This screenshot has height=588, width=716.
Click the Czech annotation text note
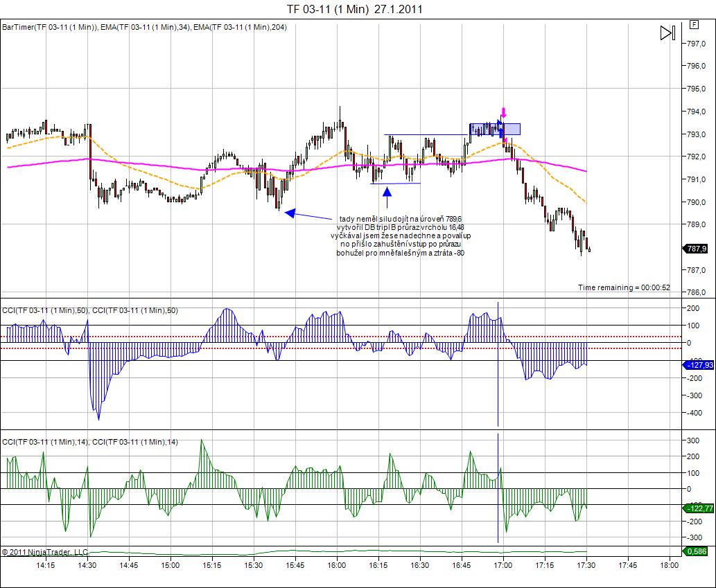tap(401, 236)
